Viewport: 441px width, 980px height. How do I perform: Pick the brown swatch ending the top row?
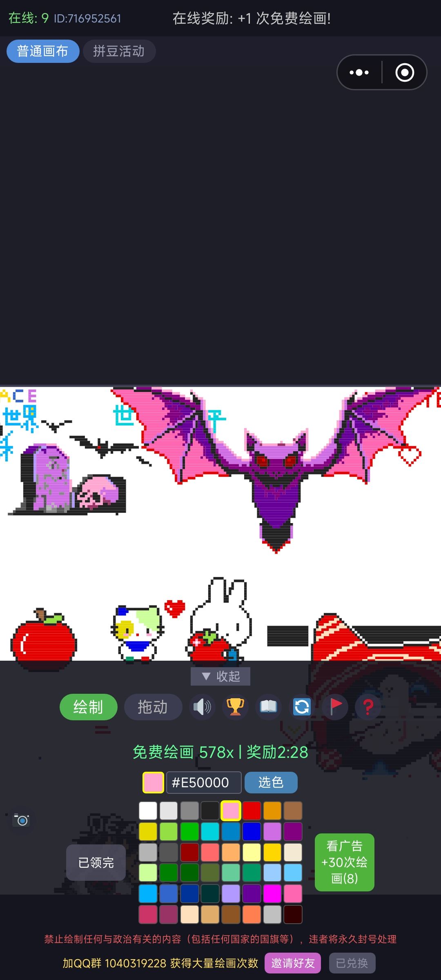(x=293, y=811)
